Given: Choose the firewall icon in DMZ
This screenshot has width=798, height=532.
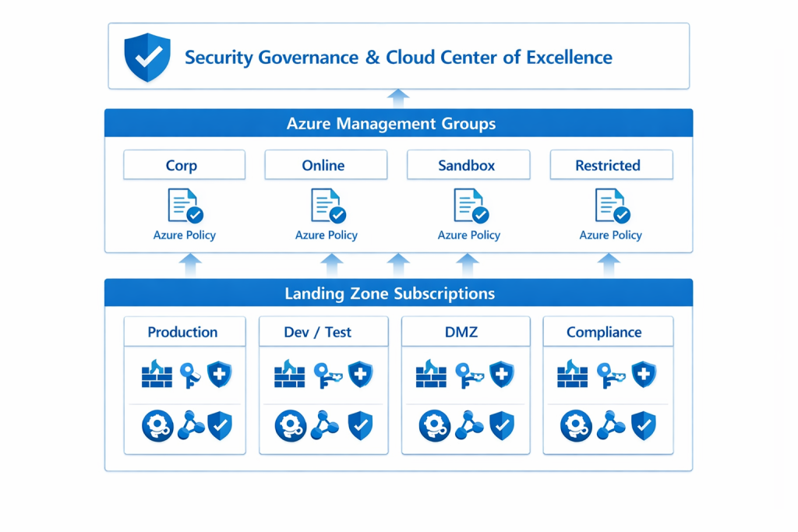Looking at the screenshot, I should point(431,374).
